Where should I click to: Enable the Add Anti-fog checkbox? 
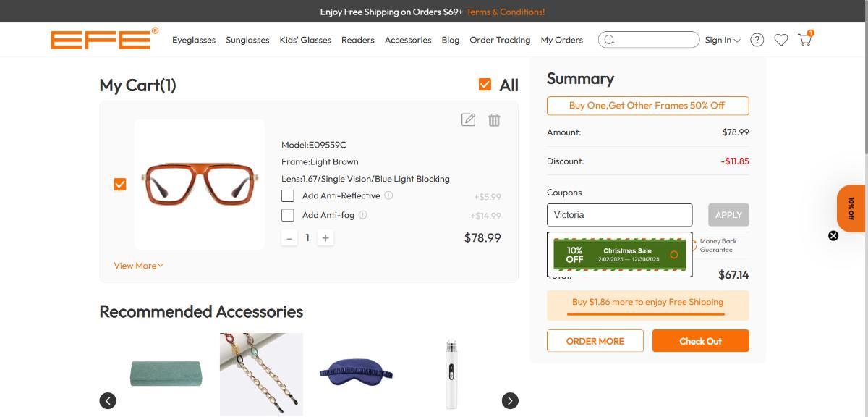coord(288,215)
